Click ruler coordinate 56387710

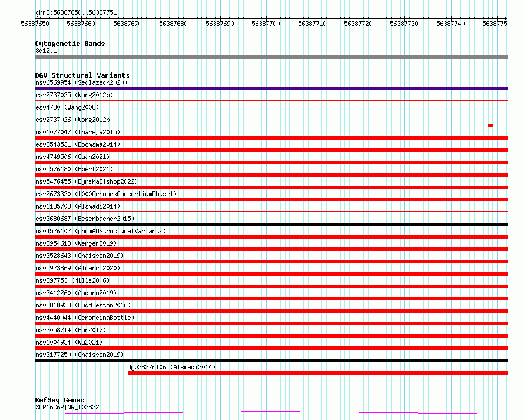312,24
